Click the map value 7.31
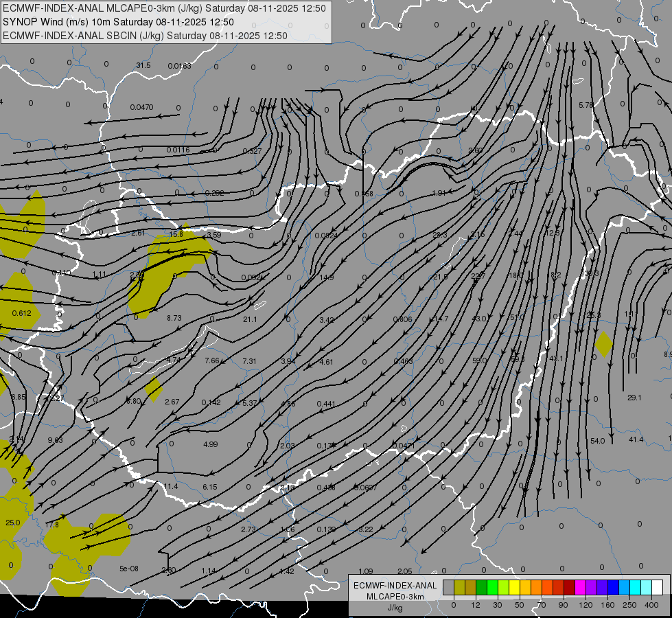This screenshot has width=672, height=618. click(249, 362)
